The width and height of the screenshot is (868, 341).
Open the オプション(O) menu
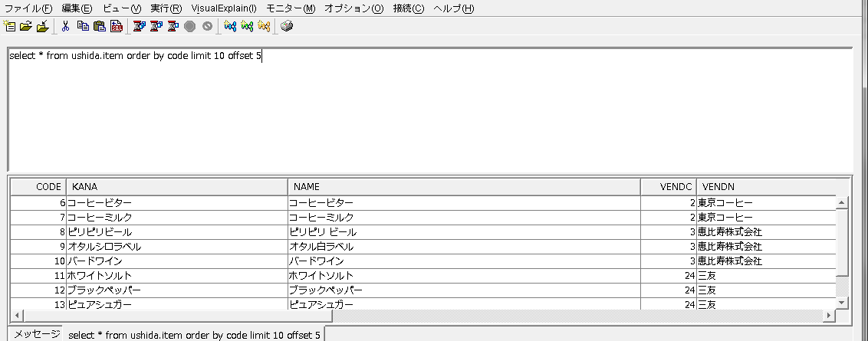click(x=353, y=8)
